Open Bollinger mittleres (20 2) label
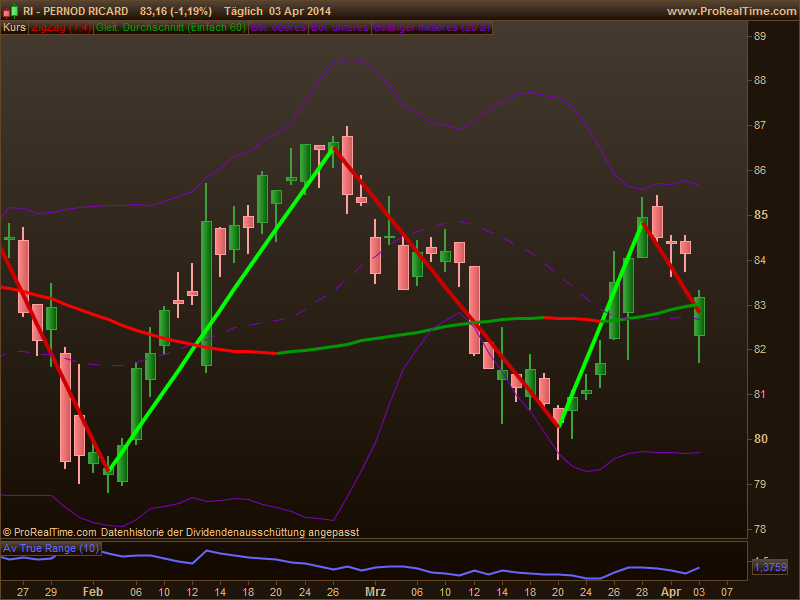The height and width of the screenshot is (600, 800). (x=432, y=28)
